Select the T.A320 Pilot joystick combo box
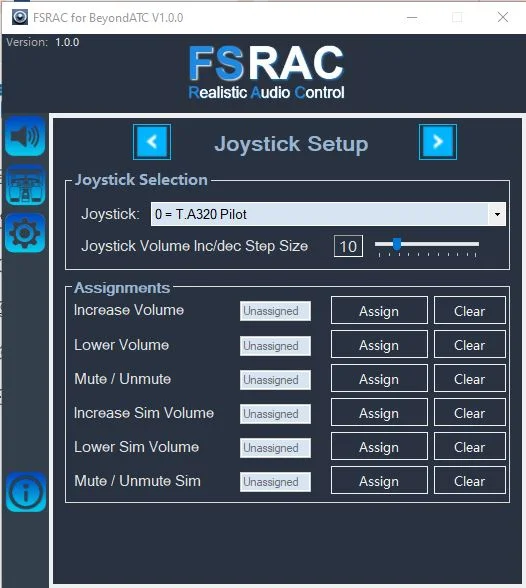Image resolution: width=526 pixels, height=588 pixels. (x=328, y=214)
